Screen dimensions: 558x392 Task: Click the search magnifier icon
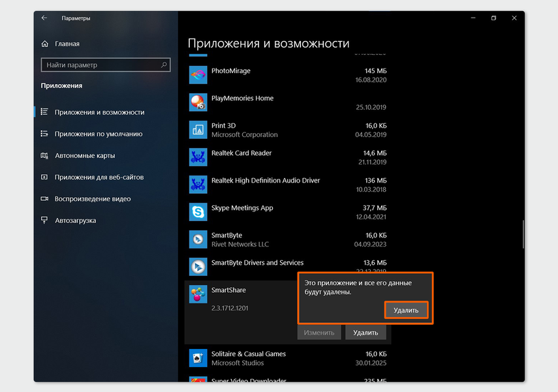click(x=164, y=65)
